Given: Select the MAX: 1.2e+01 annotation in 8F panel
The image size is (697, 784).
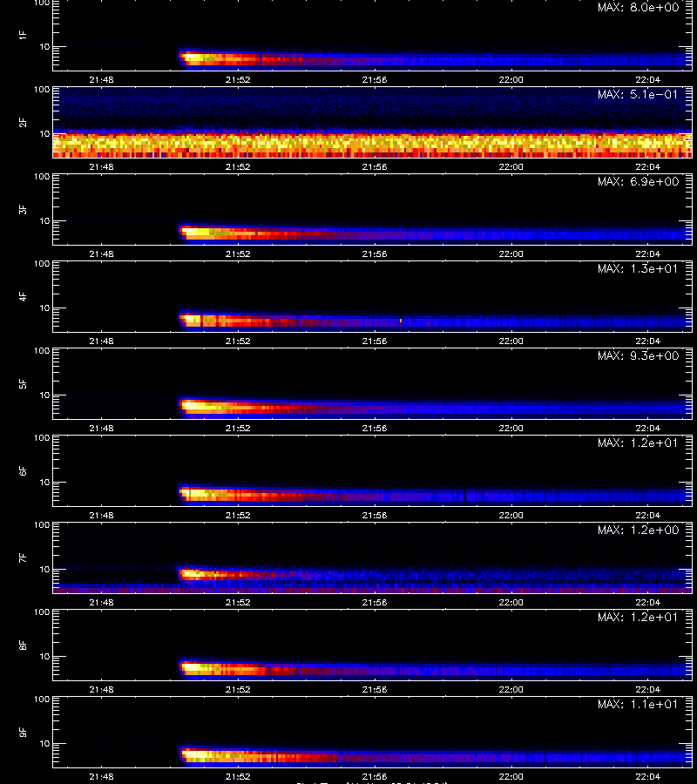Looking at the screenshot, I should click(x=638, y=617).
